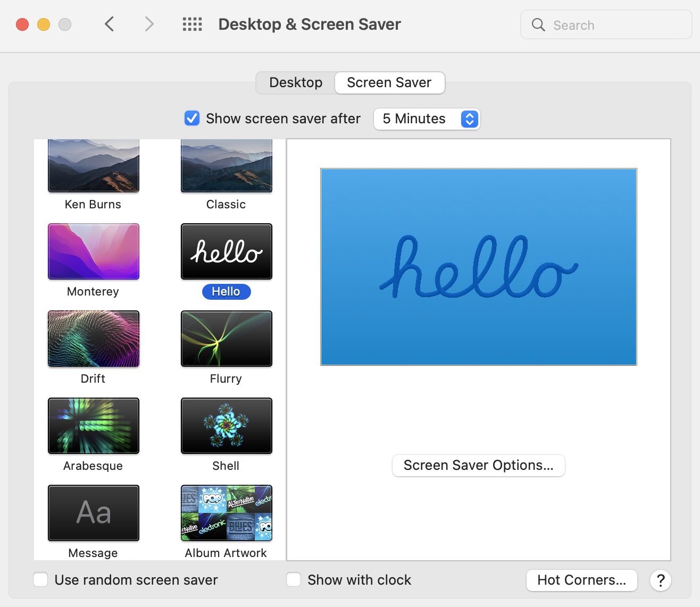700x607 pixels.
Task: Select the Screen Saver tab
Action: [389, 83]
